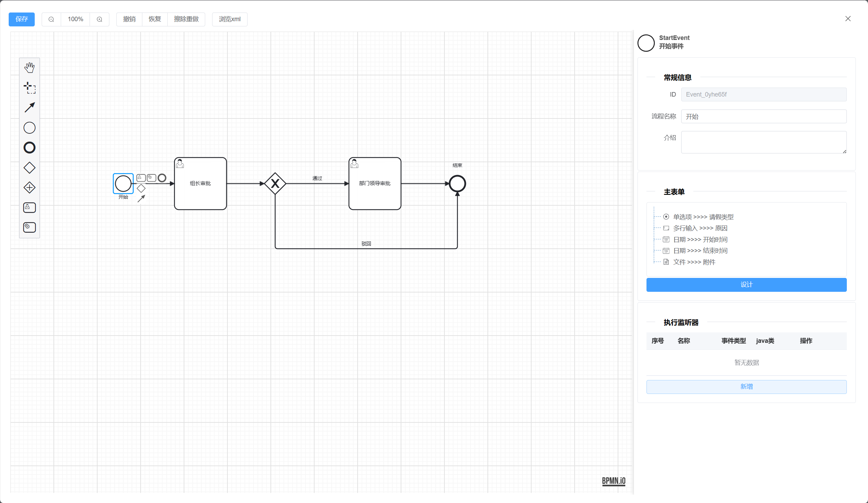Viewport: 868px width, 503px height.
Task: Create a user task from the palette
Action: [30, 208]
